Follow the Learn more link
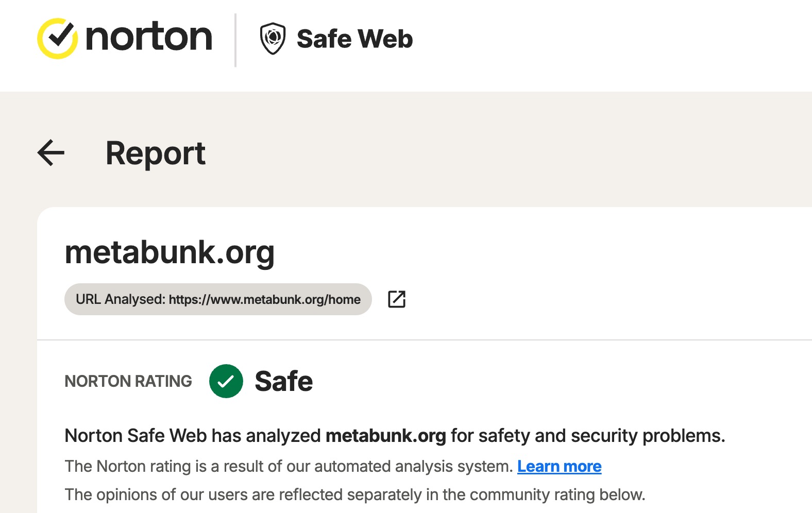The width and height of the screenshot is (812, 513). point(559,466)
